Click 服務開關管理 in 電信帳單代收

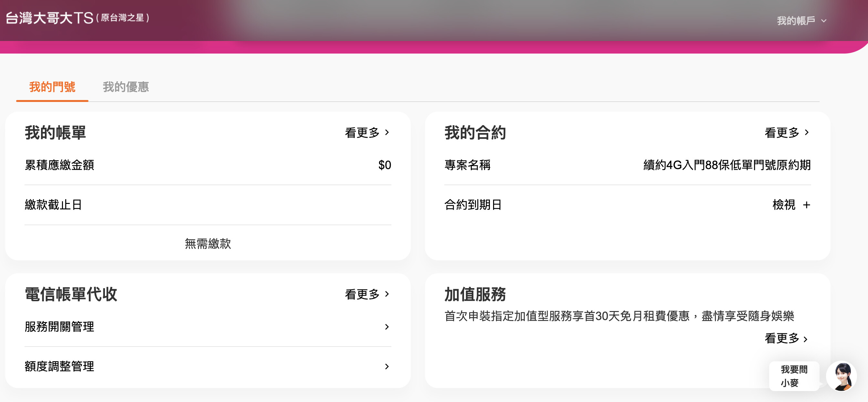(x=60, y=327)
